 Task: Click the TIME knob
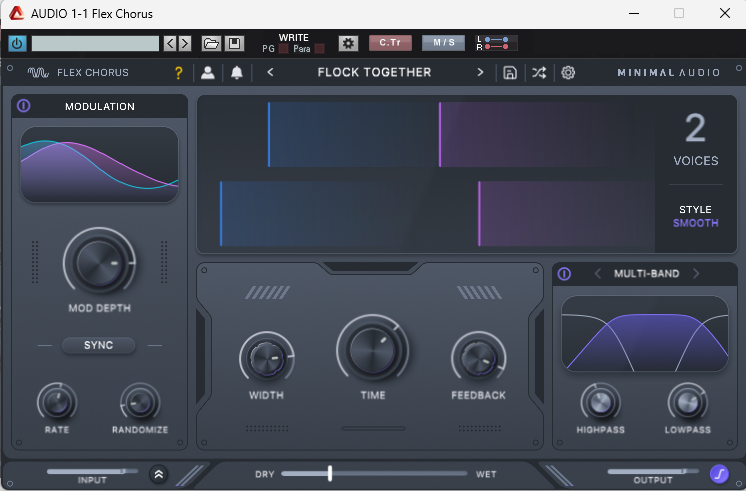[x=373, y=350]
